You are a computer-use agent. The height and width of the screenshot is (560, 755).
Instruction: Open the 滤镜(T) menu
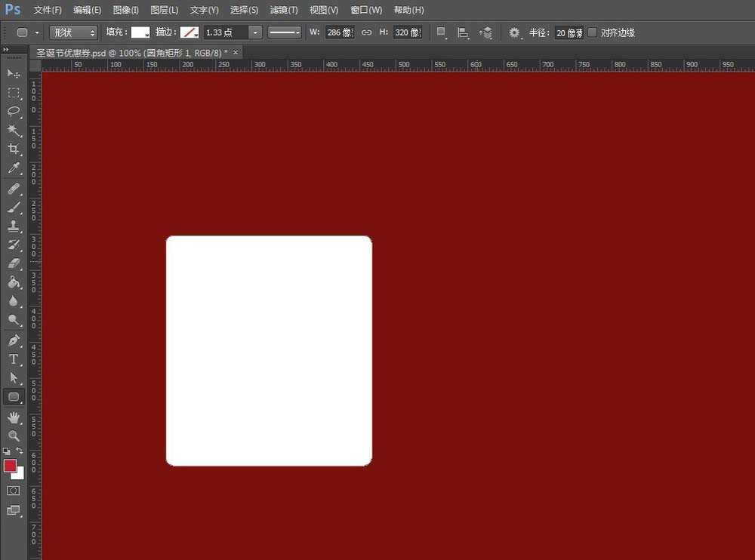(283, 10)
